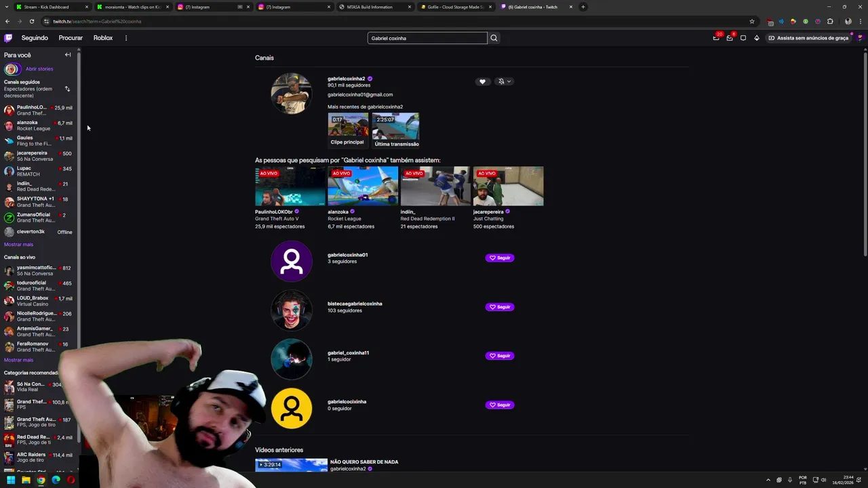868x488 pixels.
Task: Open Opera browser icon in taskbar
Action: click(71, 480)
